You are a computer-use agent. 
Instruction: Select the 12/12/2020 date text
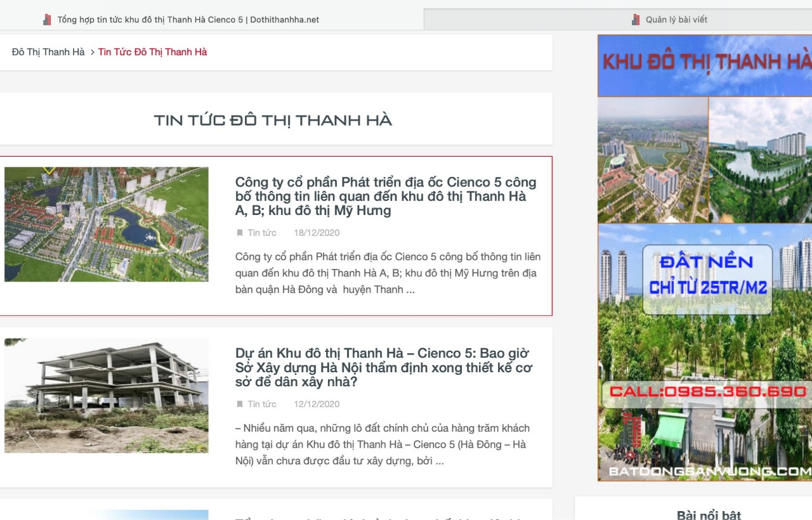pyautogui.click(x=317, y=404)
